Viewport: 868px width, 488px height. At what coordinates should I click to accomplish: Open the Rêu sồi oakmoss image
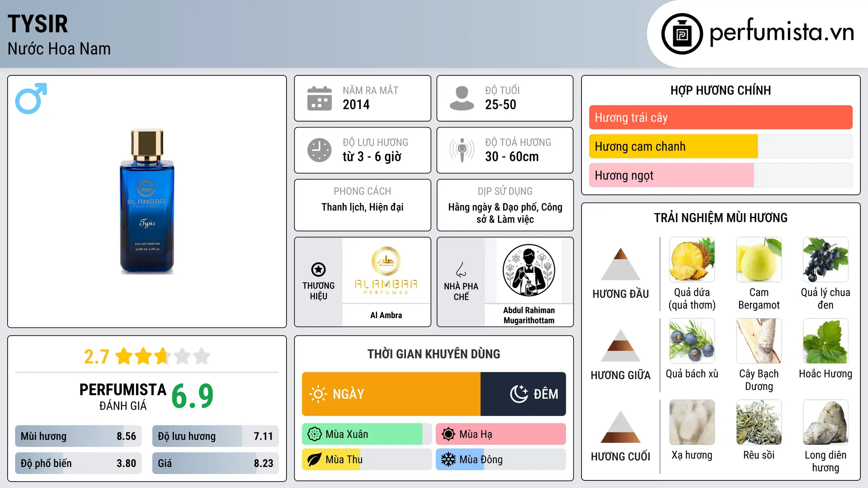pos(759,422)
